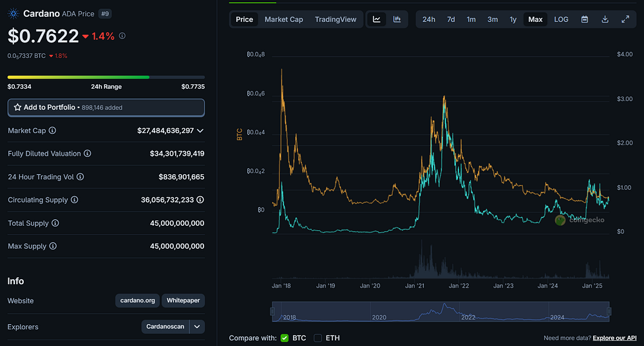
Task: Open Max Supply info icon
Action: click(53, 246)
